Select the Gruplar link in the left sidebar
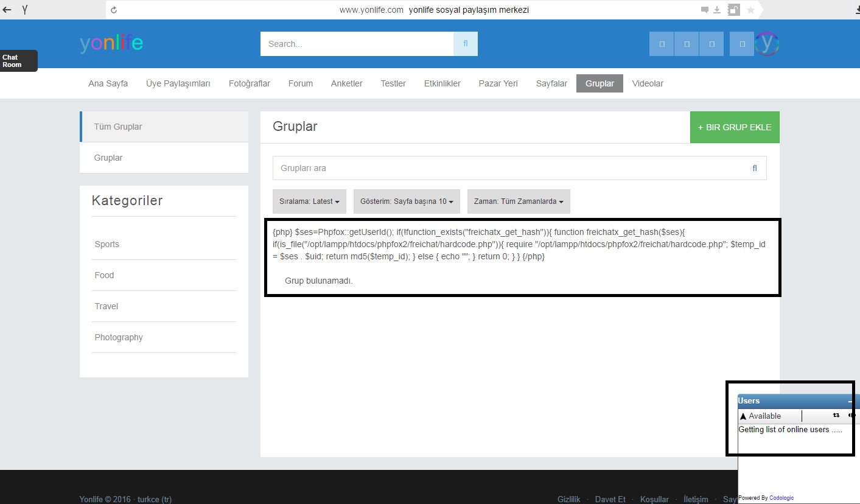Screen dimensions: 860x504 [164, 158]
